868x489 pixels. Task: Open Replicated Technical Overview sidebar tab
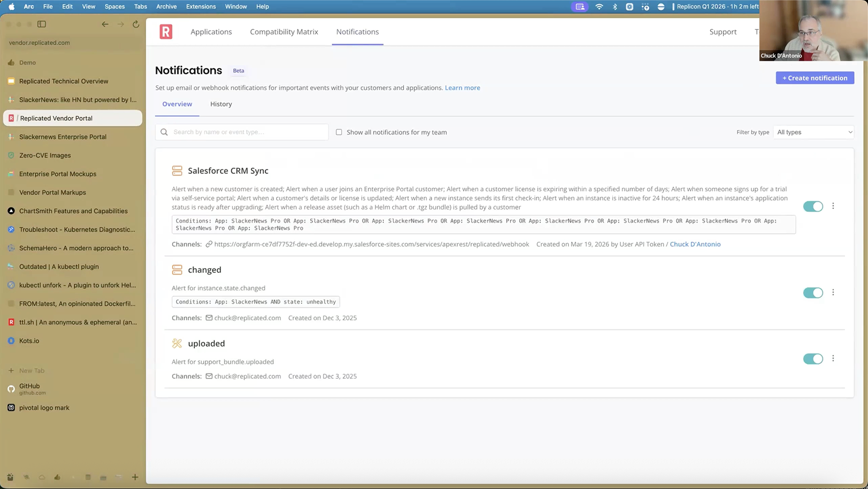[73, 81]
